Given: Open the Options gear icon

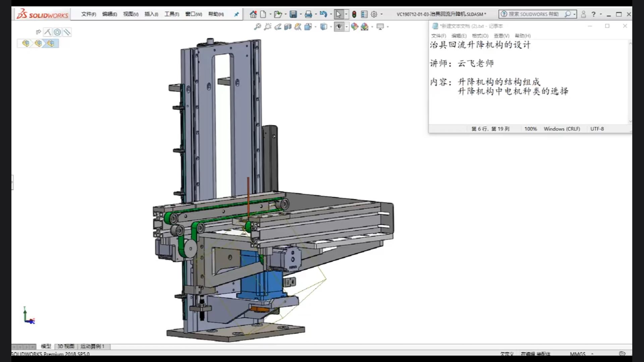Looking at the screenshot, I should click(374, 14).
